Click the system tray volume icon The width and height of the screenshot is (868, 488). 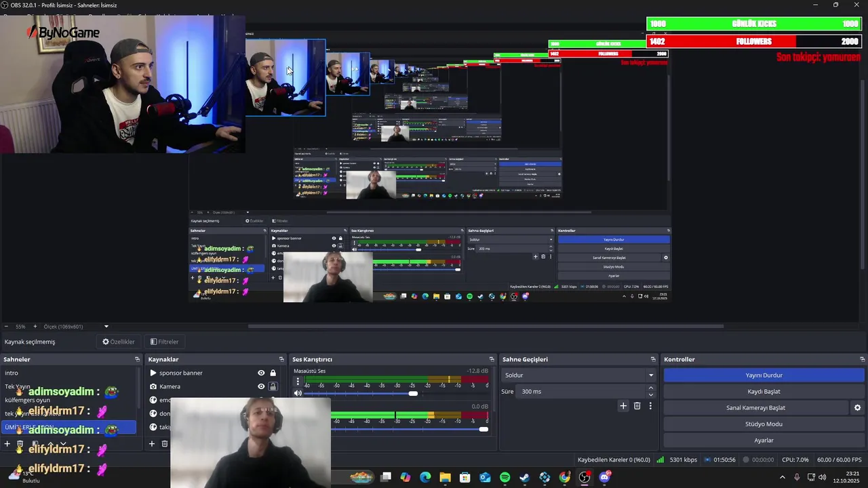coord(823,477)
